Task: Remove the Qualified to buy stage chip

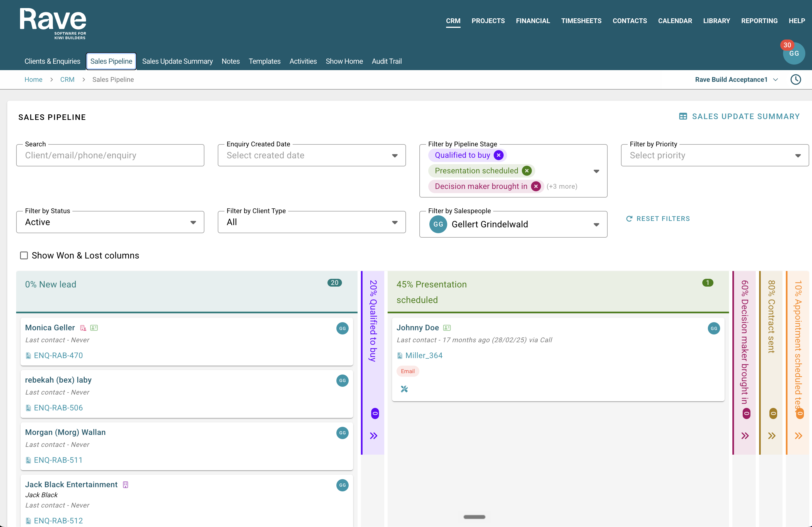Action: pyautogui.click(x=498, y=155)
